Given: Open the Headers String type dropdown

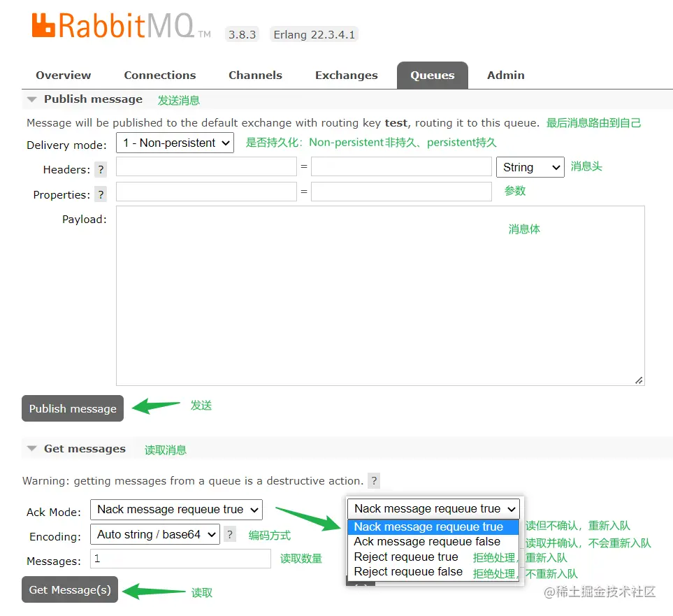Looking at the screenshot, I should tap(530, 167).
